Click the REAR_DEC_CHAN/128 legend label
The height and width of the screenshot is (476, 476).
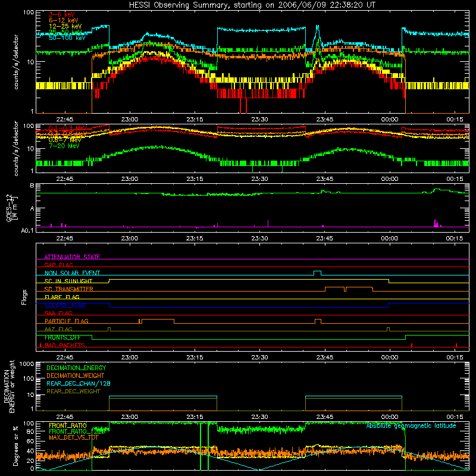(79, 383)
